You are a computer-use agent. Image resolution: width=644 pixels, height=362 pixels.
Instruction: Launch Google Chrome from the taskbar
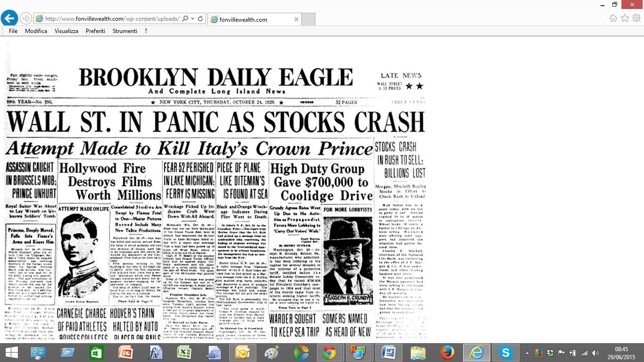pos(329,352)
